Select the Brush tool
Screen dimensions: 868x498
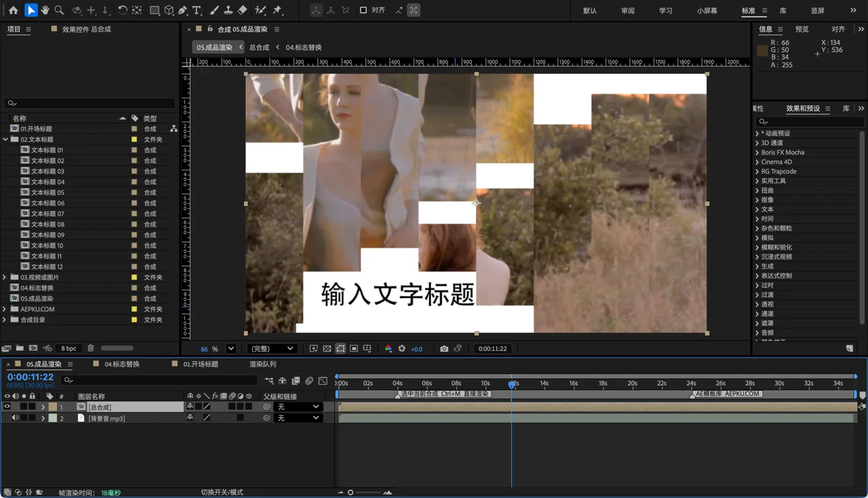pos(214,10)
